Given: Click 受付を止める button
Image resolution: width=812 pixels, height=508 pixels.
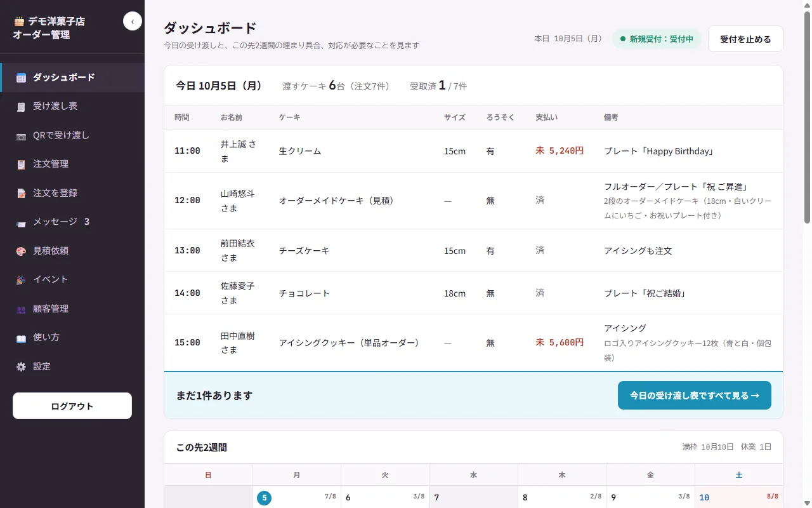Looking at the screenshot, I should coord(745,39).
